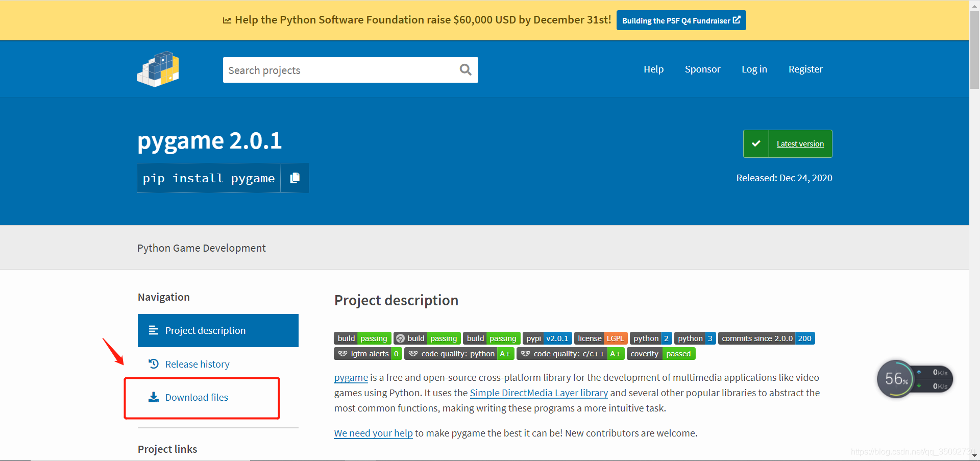Click the Project description main heading
980x461 pixels.
(x=397, y=300)
